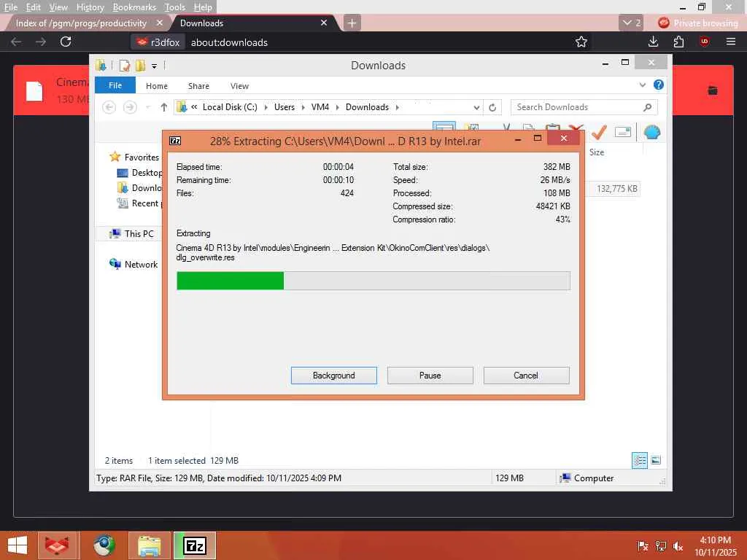Image resolution: width=747 pixels, height=560 pixels.
Task: Pause the 7-Zip extraction
Action: 430,376
